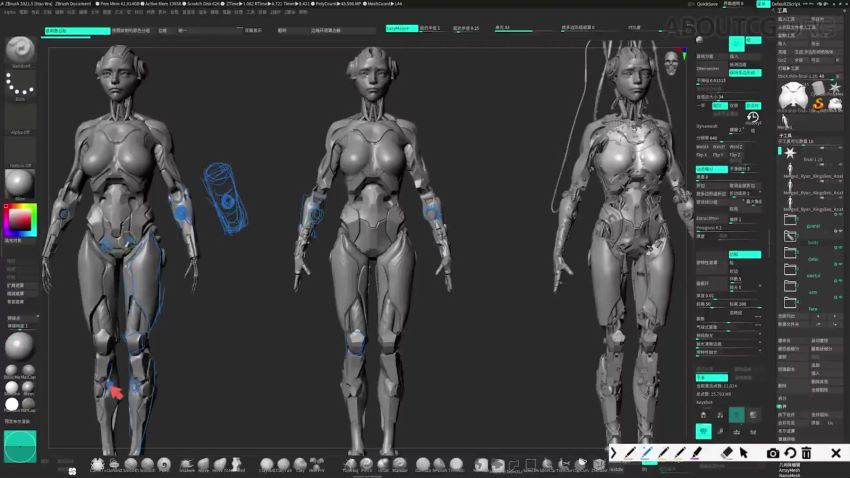Collapse the Dynamesh section header
The width and height of the screenshot is (850, 478).
[x=707, y=126]
